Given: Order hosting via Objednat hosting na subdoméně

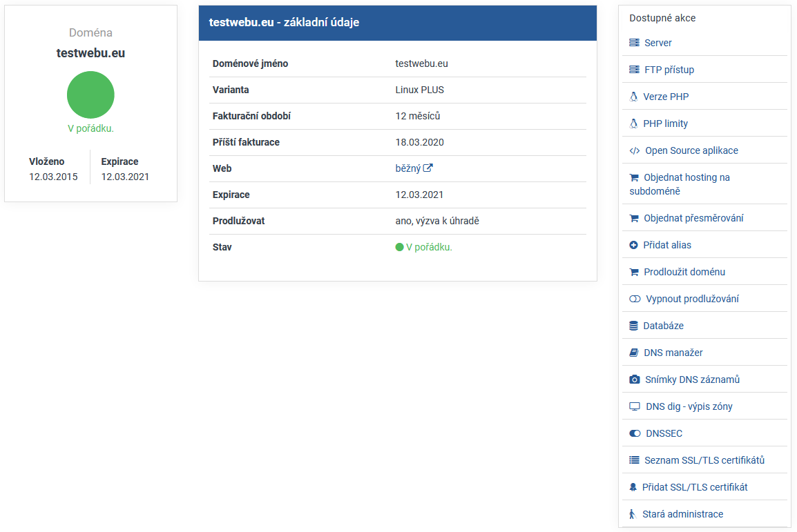Looking at the screenshot, I should tap(686, 177).
